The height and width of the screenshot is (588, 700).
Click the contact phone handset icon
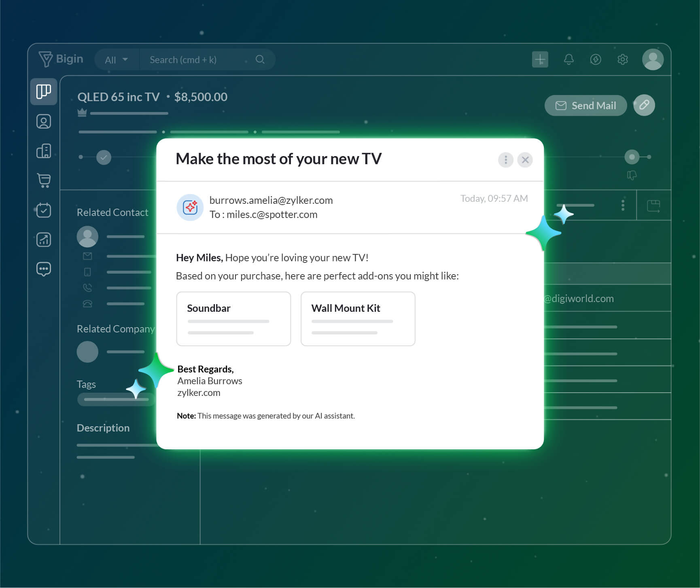pos(87,288)
